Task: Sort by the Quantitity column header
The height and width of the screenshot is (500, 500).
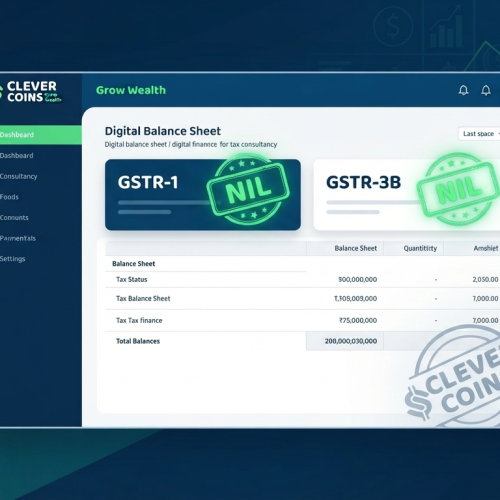Action: tap(420, 248)
